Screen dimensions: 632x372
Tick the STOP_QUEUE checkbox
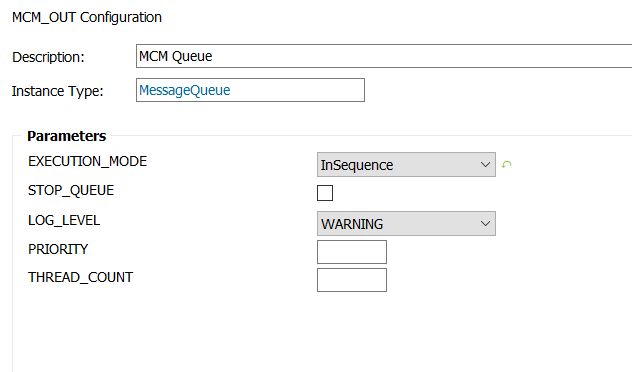tap(325, 193)
